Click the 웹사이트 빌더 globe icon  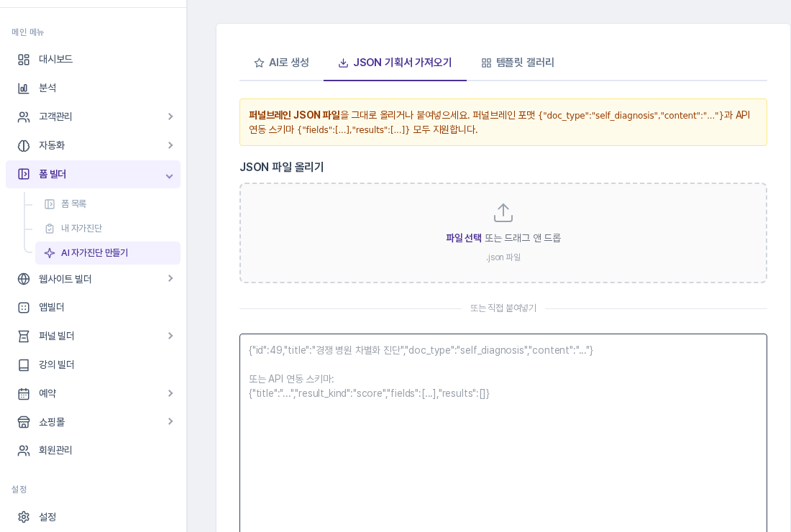(24, 279)
